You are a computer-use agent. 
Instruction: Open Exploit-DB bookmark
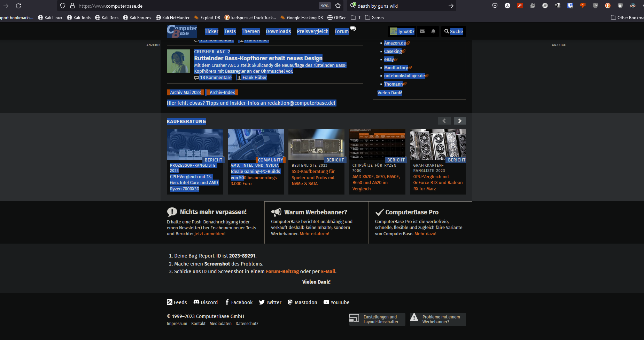[207, 17]
